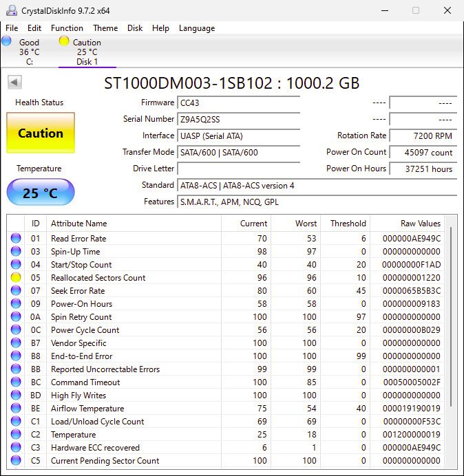Click the Transfer Mode field SATA/600
This screenshot has height=476, width=464.
238,152
